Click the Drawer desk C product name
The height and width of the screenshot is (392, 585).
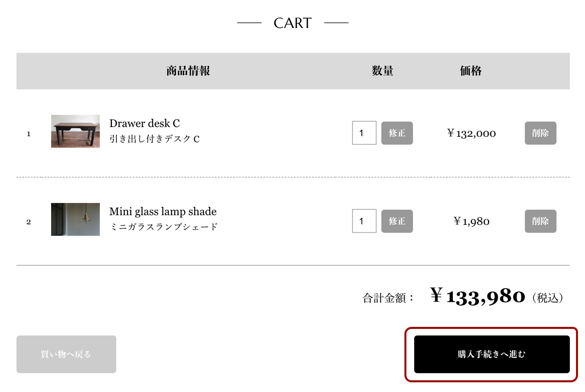point(144,124)
